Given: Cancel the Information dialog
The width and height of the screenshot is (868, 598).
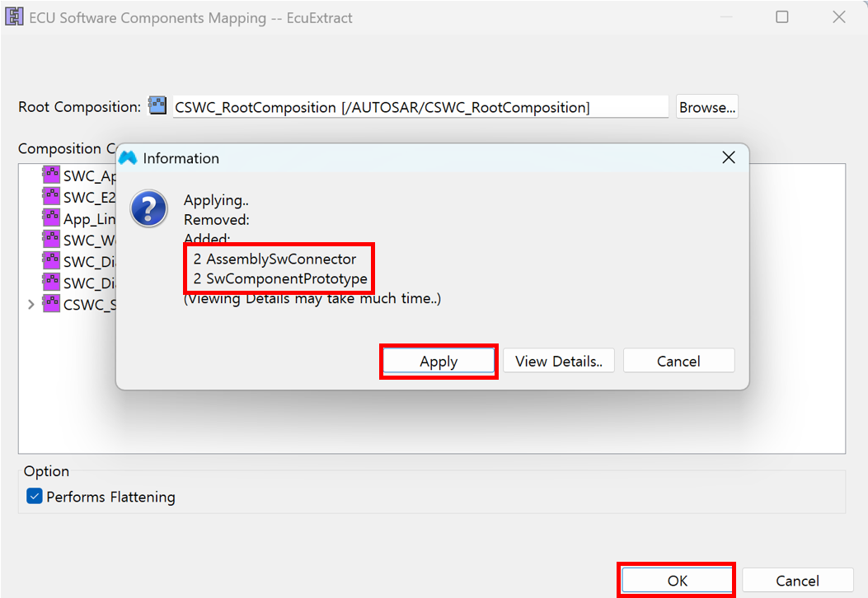Looking at the screenshot, I should click(678, 361).
